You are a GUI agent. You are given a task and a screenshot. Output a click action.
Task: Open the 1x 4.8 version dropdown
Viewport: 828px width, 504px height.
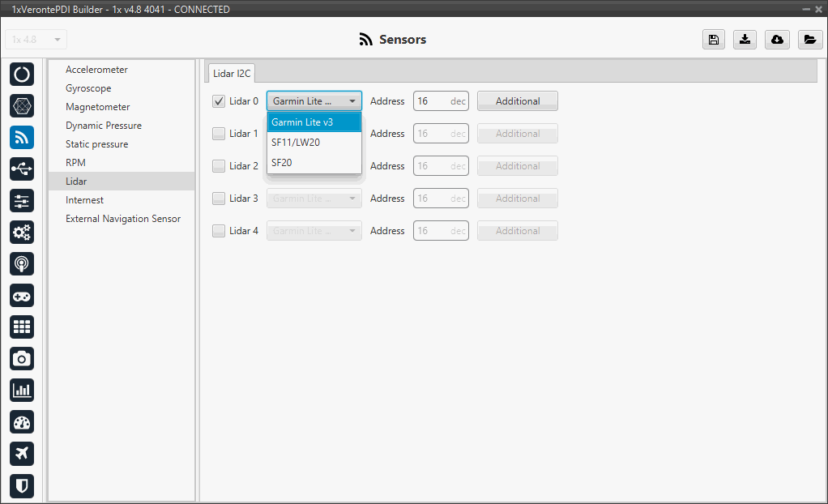[36, 40]
